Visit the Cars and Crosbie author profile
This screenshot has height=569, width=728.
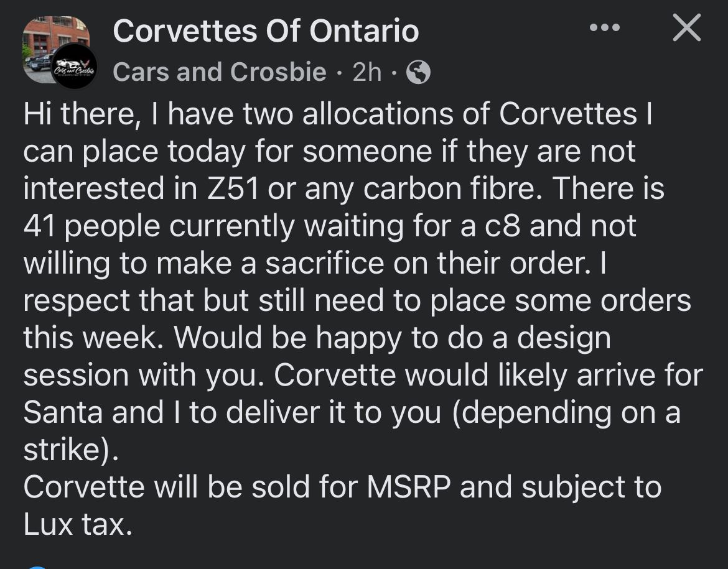219,73
